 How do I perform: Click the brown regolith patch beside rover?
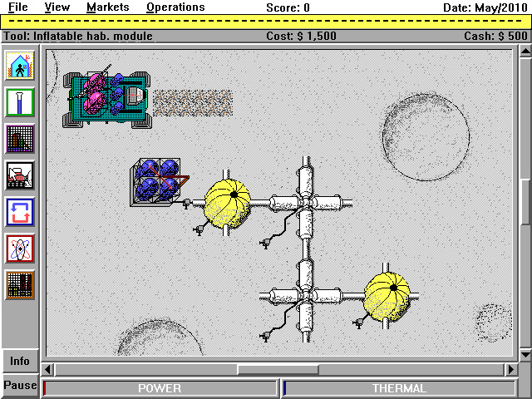[192, 103]
